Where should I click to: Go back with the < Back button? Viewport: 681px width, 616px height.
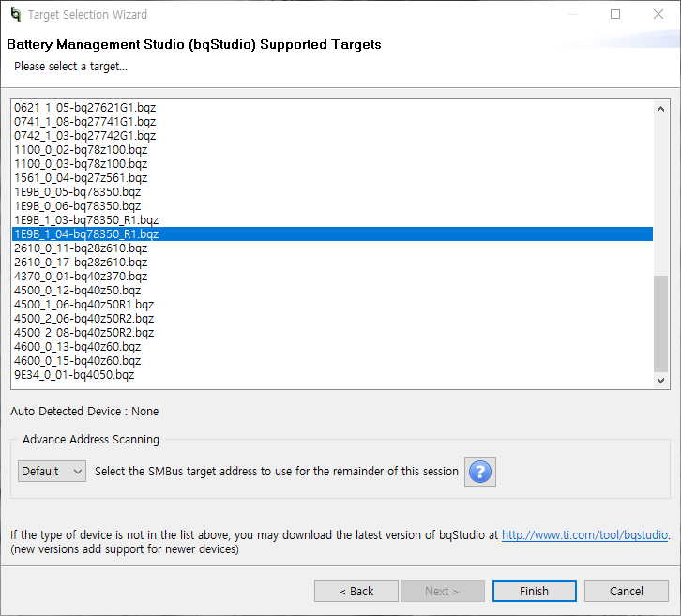(x=356, y=592)
